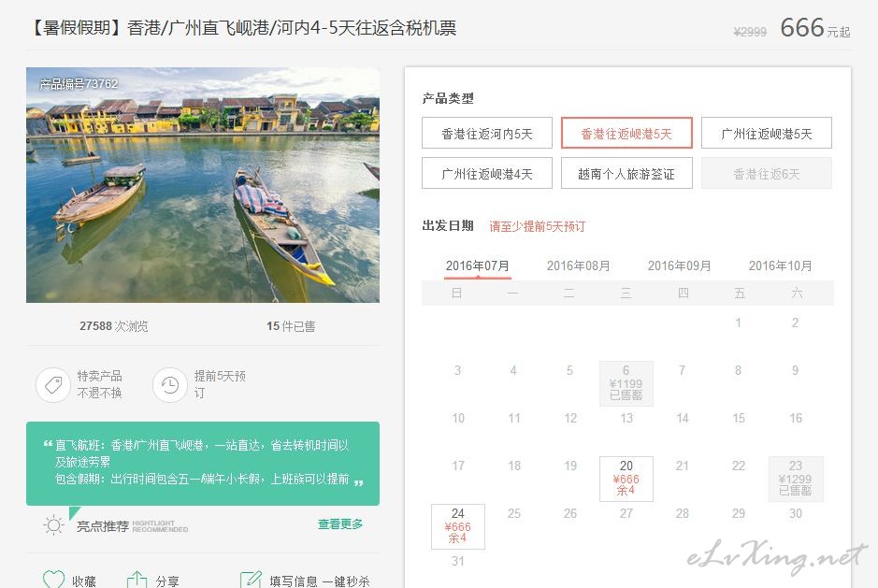Click the 27588 次浏览 view count

[114, 326]
